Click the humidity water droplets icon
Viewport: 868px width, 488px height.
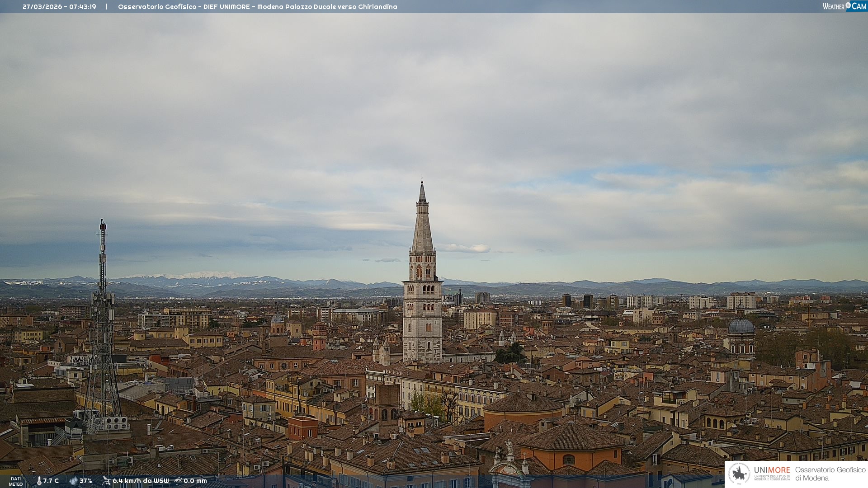pyautogui.click(x=73, y=481)
